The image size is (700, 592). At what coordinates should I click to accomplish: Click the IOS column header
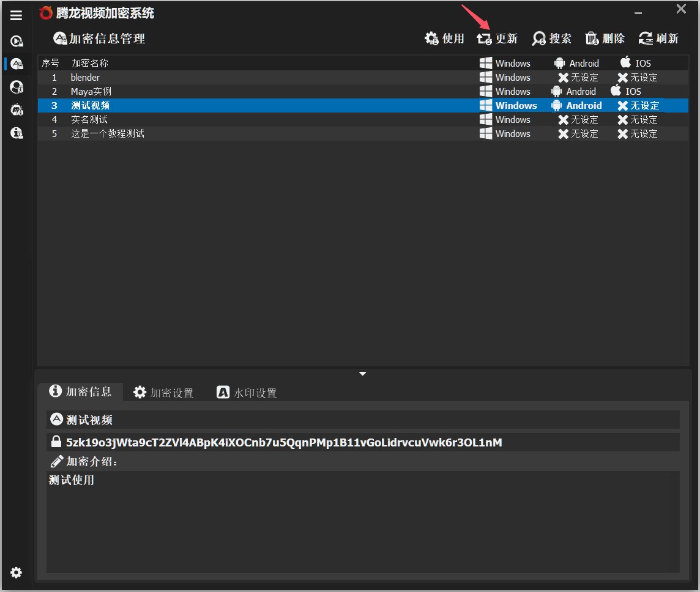pos(636,64)
